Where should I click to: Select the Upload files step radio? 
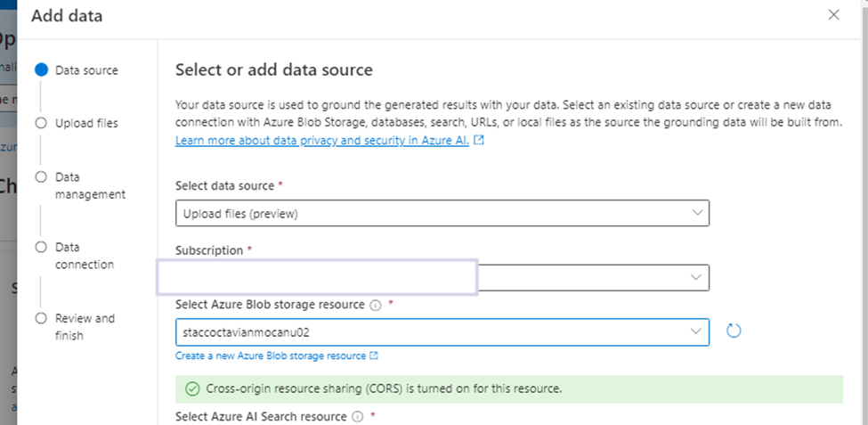(x=41, y=123)
